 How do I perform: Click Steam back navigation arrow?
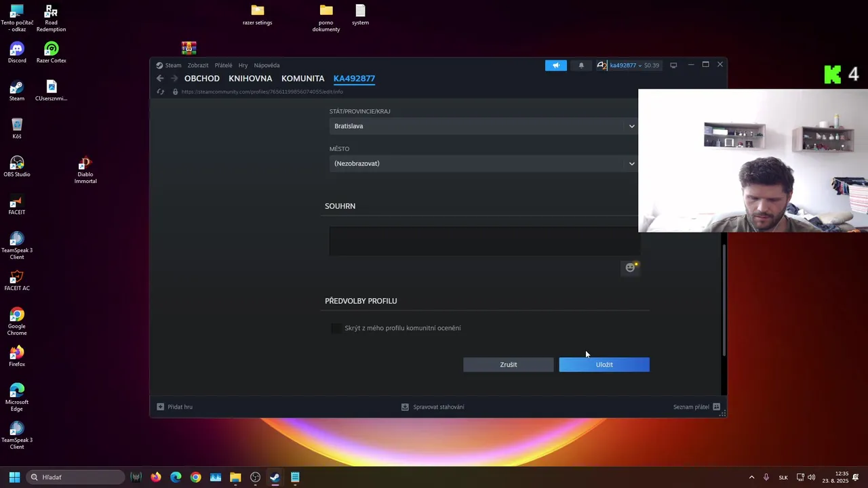(160, 79)
